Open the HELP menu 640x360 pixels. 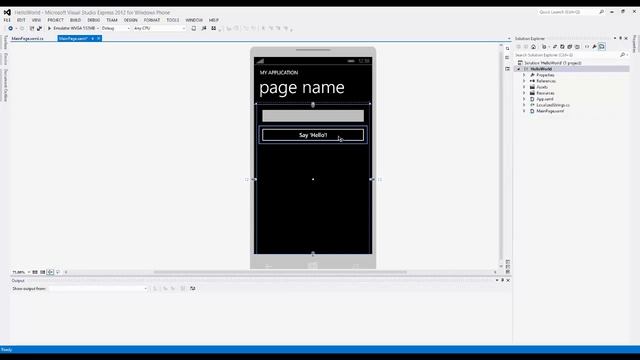(214, 20)
